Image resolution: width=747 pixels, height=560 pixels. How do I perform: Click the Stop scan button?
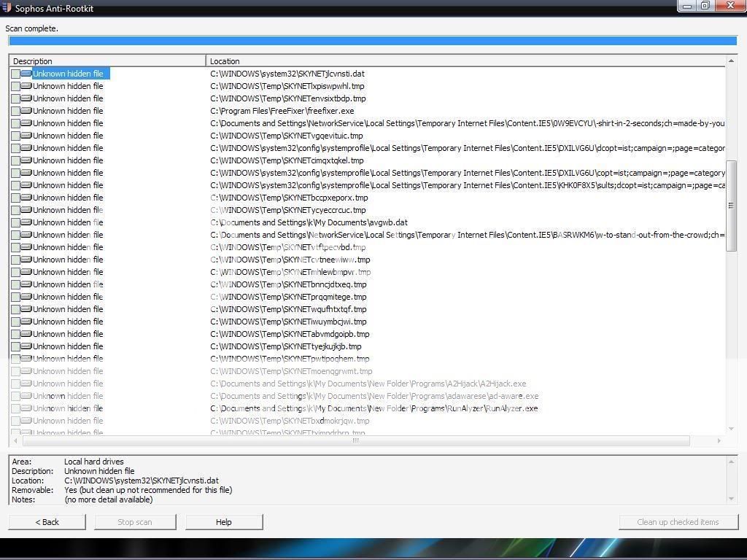click(x=135, y=522)
